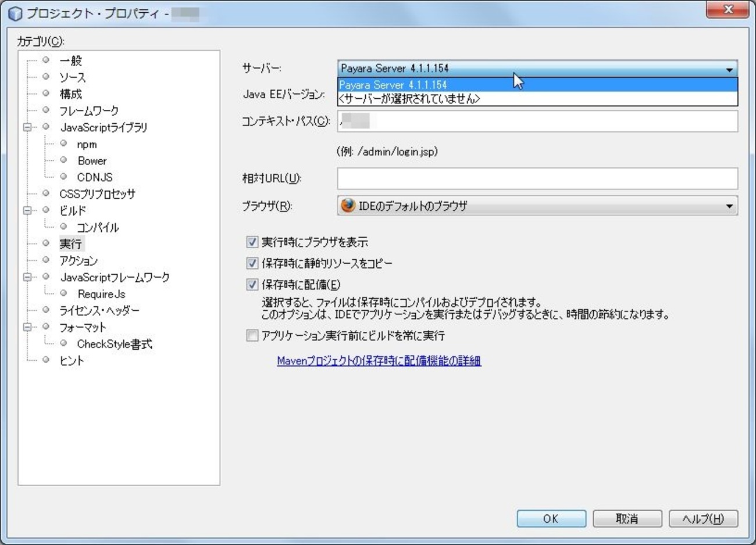Collapse the JavaScriptフレームワーク tree node

pos(27,277)
